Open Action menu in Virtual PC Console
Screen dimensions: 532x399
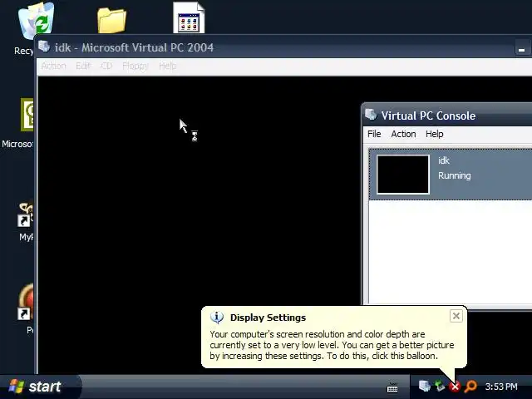(403, 134)
